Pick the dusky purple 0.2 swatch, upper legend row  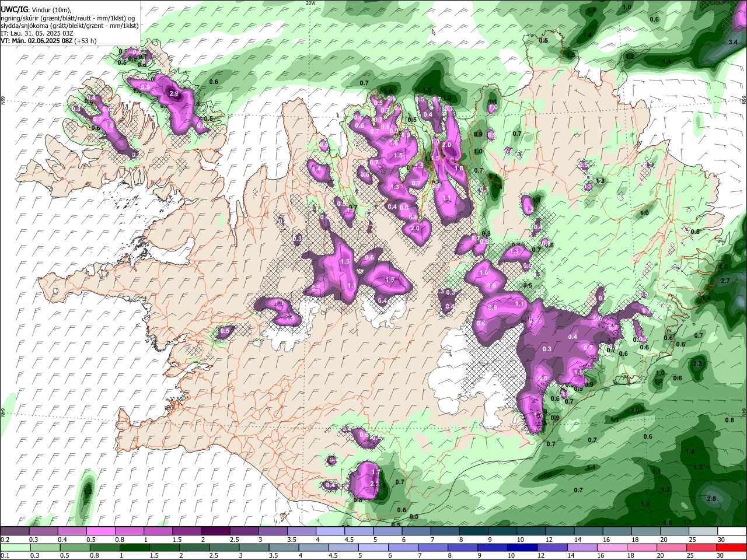click(15, 531)
